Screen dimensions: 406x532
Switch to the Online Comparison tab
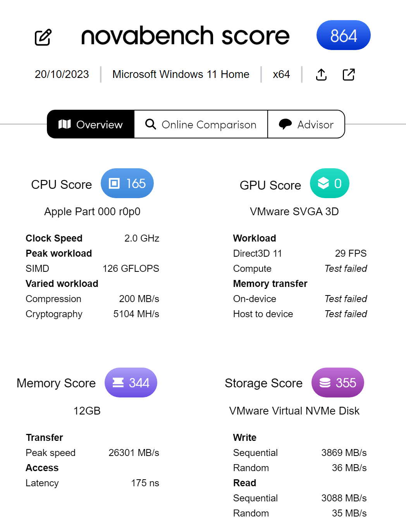pos(201,124)
